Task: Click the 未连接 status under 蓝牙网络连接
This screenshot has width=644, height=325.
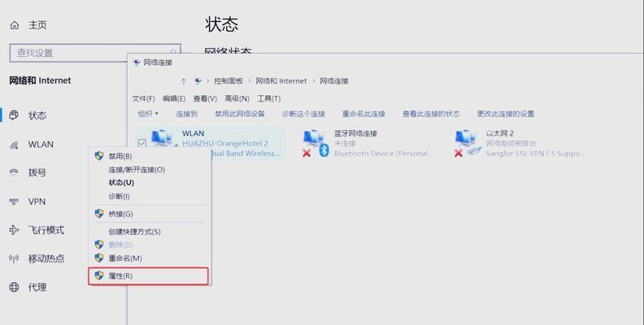Action: 345,143
